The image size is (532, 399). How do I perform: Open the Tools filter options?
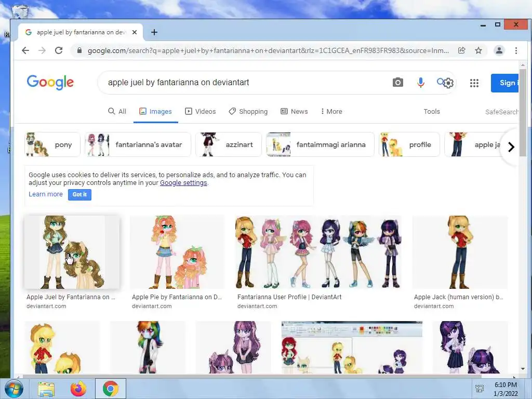pos(432,111)
